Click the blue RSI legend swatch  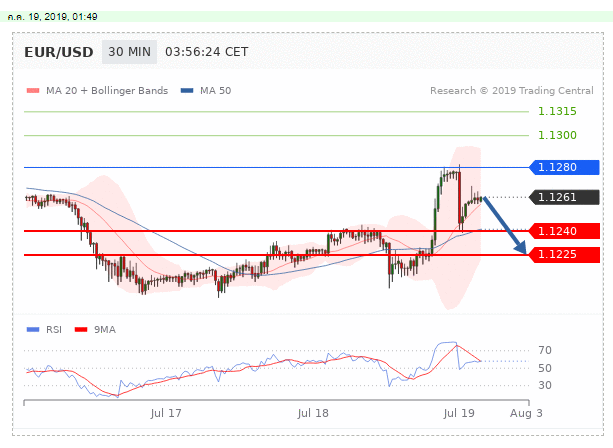click(33, 330)
